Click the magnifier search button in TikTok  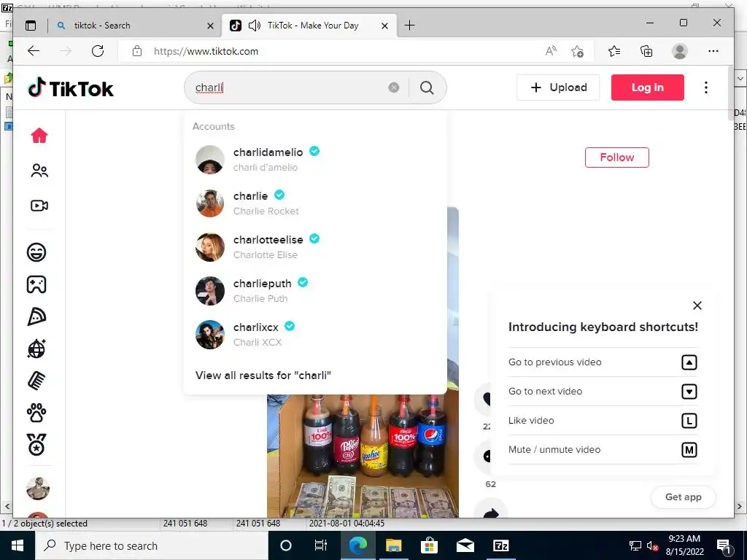[427, 87]
